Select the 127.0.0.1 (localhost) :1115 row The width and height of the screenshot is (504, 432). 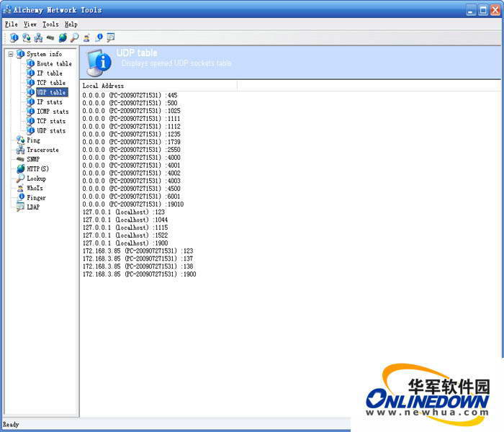(x=125, y=228)
